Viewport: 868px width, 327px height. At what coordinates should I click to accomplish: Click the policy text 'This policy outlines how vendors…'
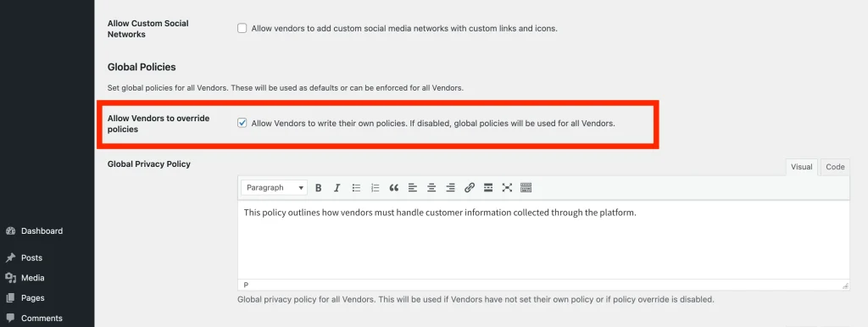(440, 213)
